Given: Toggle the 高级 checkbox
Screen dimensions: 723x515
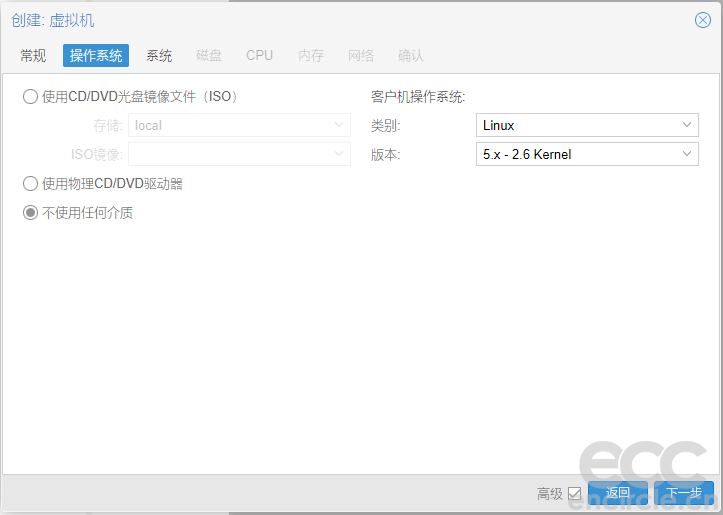Looking at the screenshot, I should coord(574,493).
